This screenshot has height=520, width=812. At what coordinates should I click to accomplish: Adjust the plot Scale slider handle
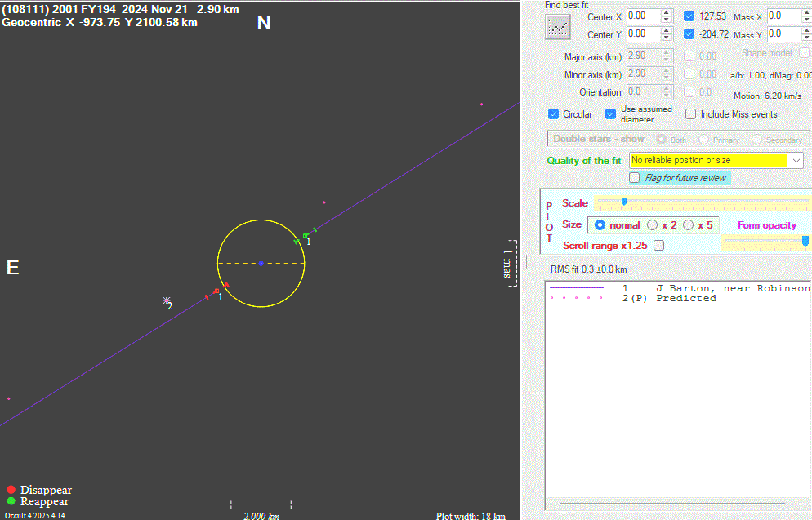(x=624, y=202)
